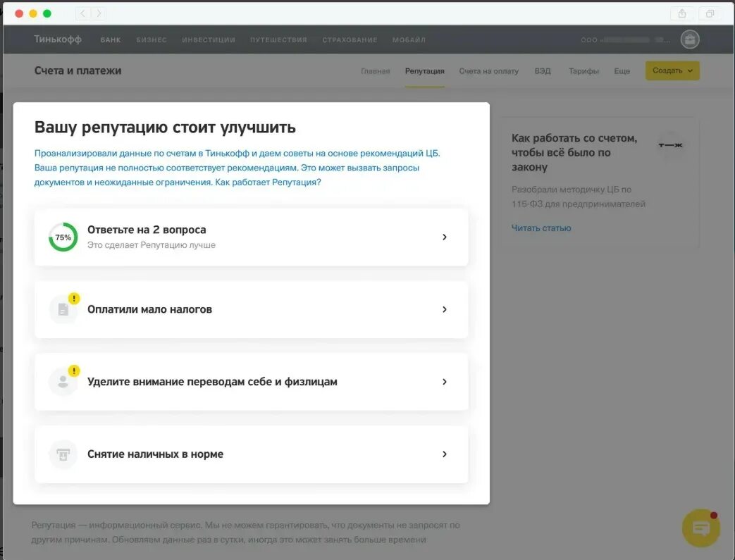Click the company name ООО in header

625,40
